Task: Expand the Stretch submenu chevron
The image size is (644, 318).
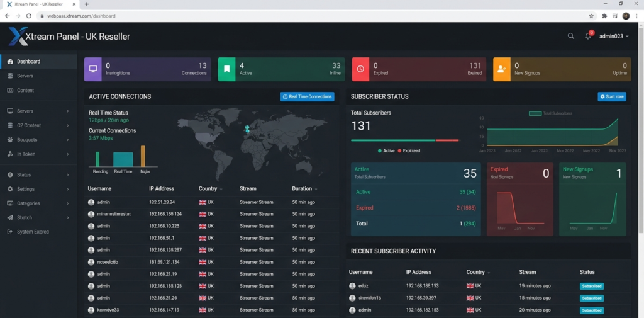Action: point(68,218)
